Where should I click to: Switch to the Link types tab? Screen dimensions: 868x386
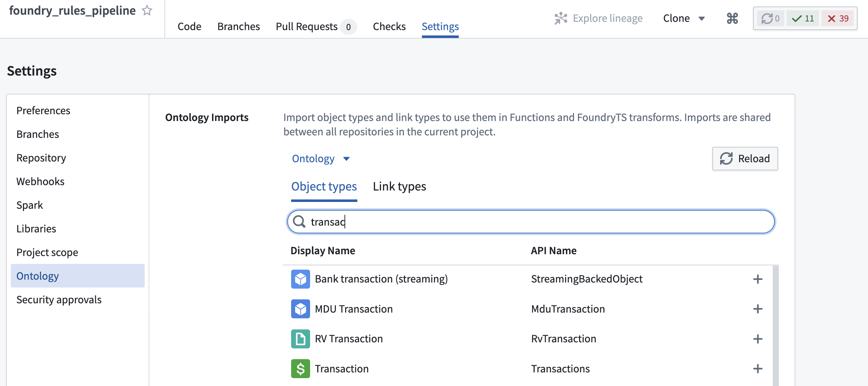coord(399,187)
